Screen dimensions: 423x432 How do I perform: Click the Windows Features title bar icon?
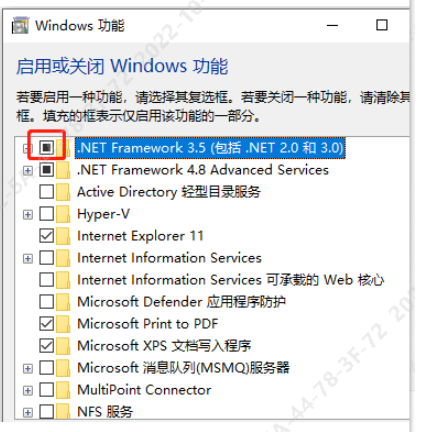pyautogui.click(x=20, y=25)
